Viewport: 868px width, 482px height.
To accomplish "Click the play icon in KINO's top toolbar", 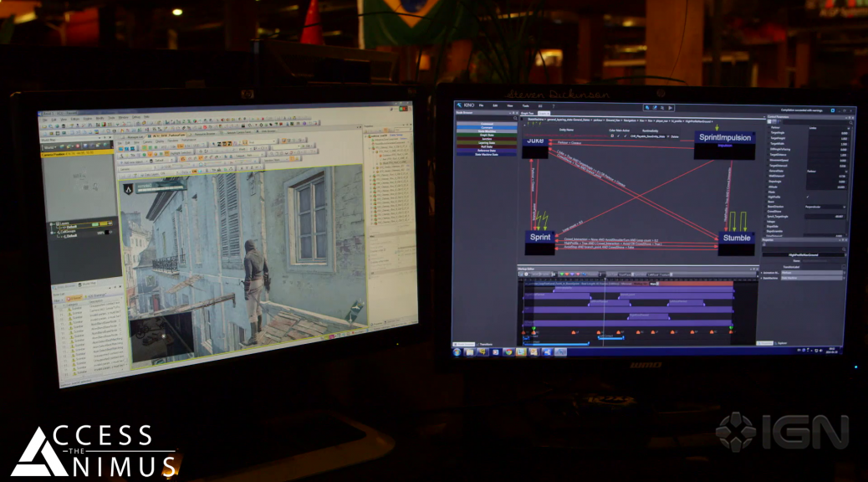I will coord(670,108).
